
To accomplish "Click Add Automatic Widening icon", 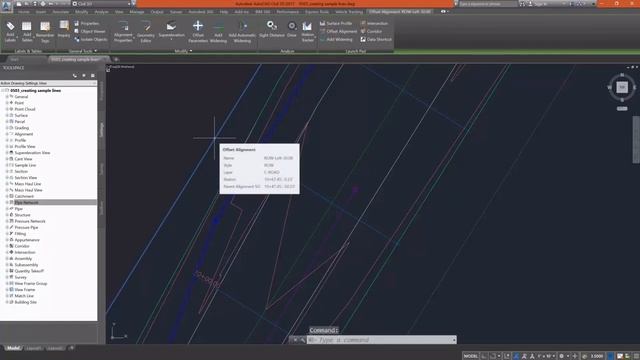I will 242,32.
